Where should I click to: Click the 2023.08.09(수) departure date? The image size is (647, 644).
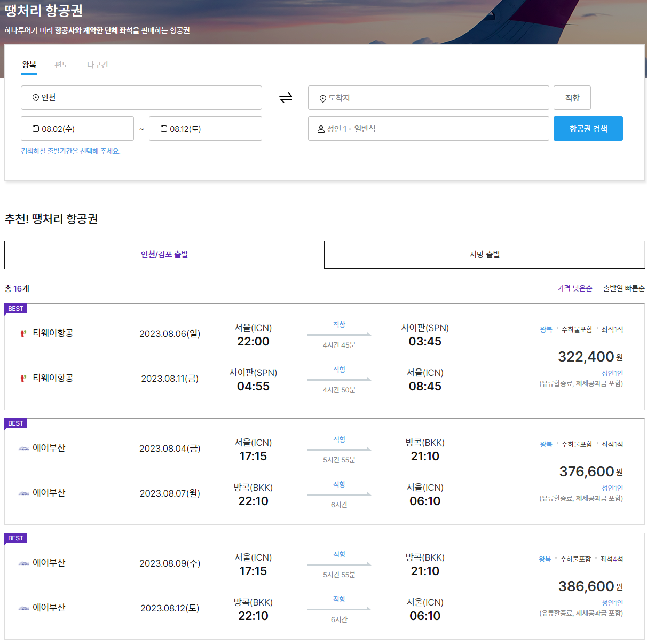(170, 563)
